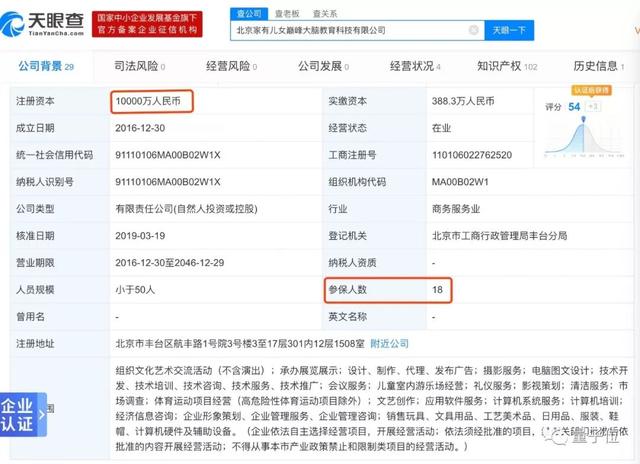Screen dimensions: 640x464
Task: Open the 公司发展 tab
Action: pos(323,66)
